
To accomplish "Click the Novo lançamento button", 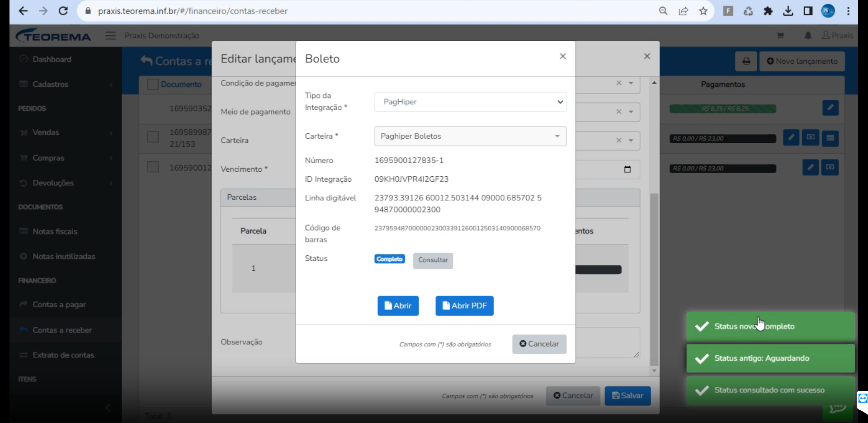I will (802, 61).
